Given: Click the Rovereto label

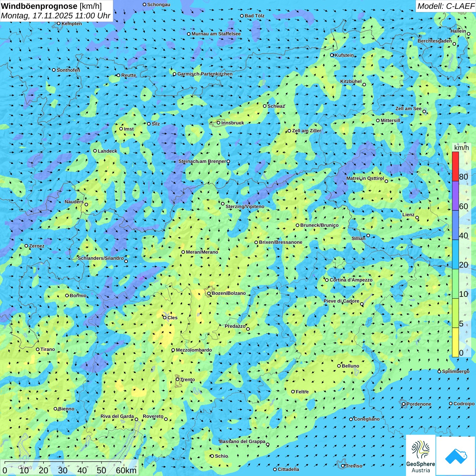Looking at the screenshot, I should [x=153, y=416].
